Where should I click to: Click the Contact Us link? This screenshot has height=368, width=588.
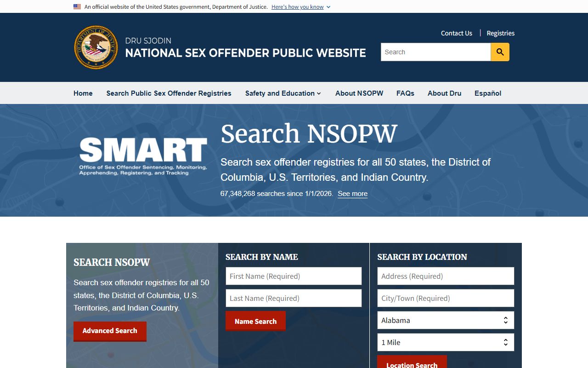tap(457, 33)
